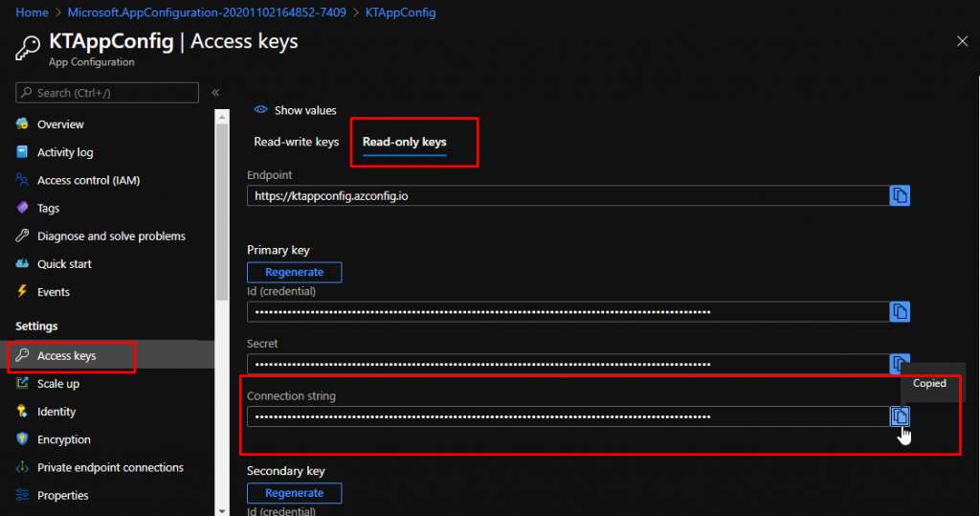Click the Connection string field
980x516 pixels.
click(x=568, y=415)
